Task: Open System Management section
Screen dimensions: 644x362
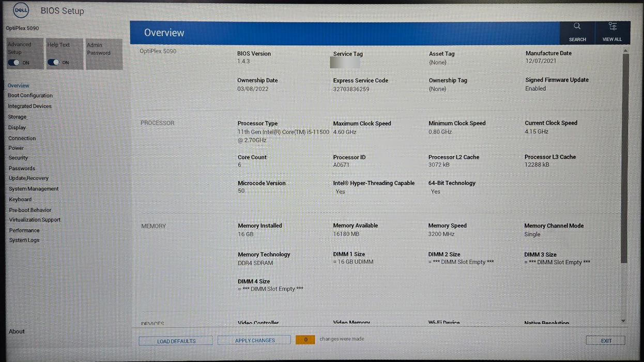Action: (34, 189)
